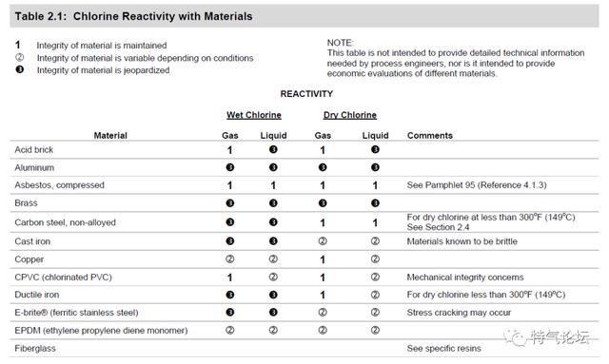Click Ductile iron wet liquid jeopardized symbol
The width and height of the screenshot is (609, 364).
tap(273, 295)
